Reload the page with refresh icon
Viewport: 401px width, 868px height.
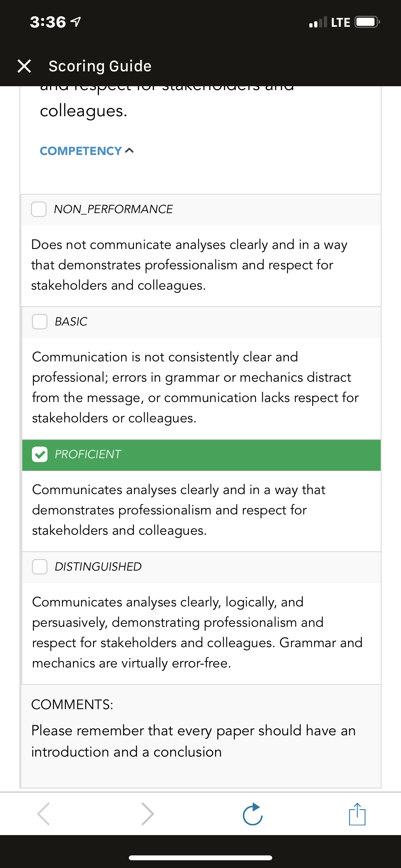pos(253,814)
